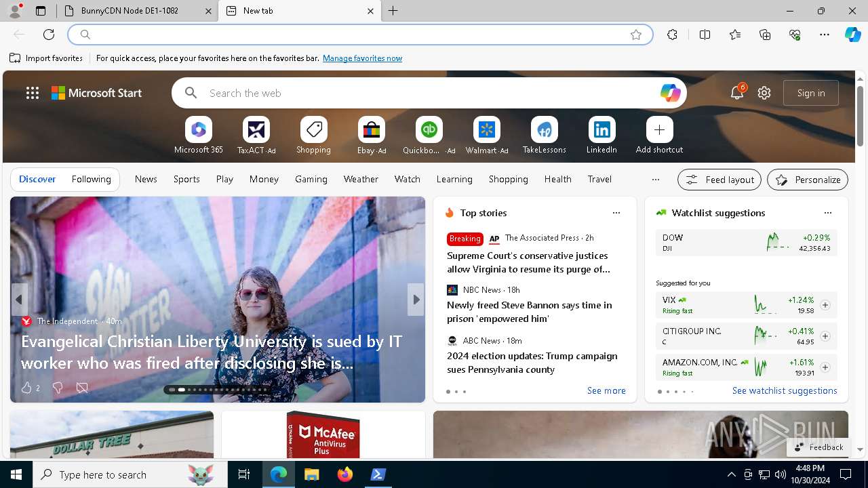Expand more feed categories ellipsis

pos(655,180)
